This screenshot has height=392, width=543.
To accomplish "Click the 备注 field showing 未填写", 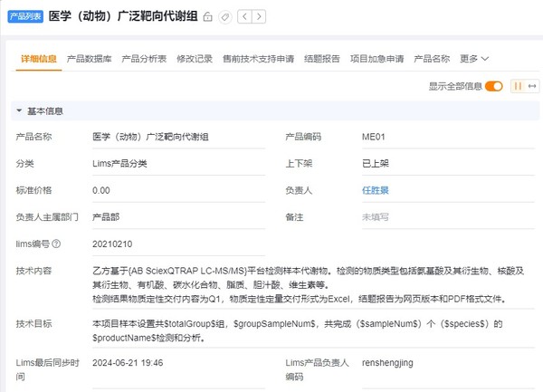I will 376,217.
